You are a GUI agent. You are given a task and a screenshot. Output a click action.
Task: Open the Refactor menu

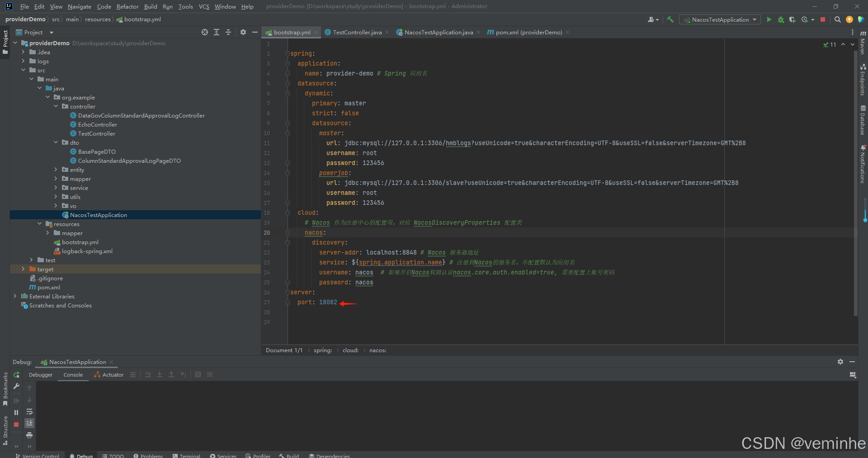(127, 6)
